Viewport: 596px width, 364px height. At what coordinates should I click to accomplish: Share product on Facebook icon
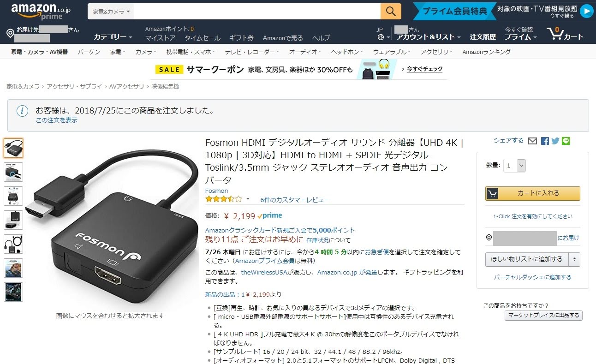pos(545,141)
